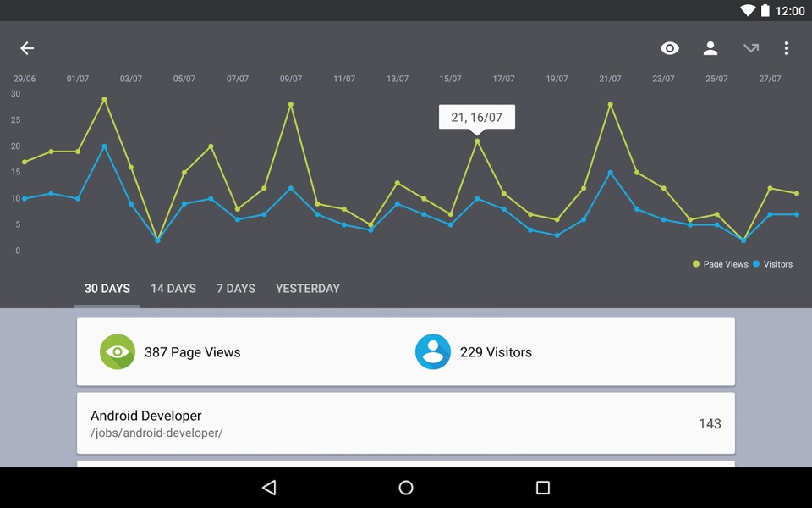Switch to the 7 DAYS tab

236,289
